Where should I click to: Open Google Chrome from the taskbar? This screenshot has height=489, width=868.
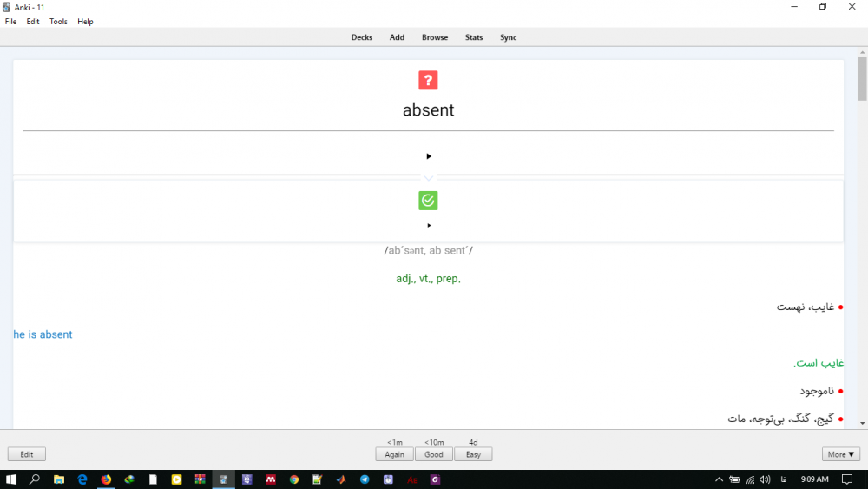coord(294,479)
